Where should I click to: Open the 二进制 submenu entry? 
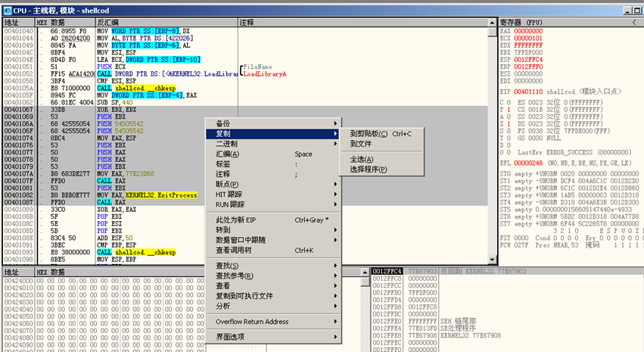point(273,144)
